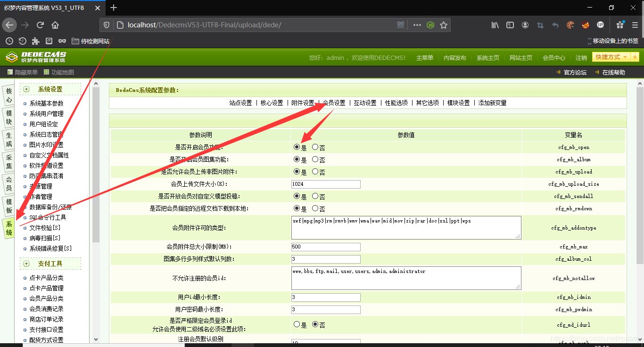The height and width of the screenshot is (347, 644).
Task: Select 否 for 是否严格限定会员登录id
Action: (x=315, y=324)
